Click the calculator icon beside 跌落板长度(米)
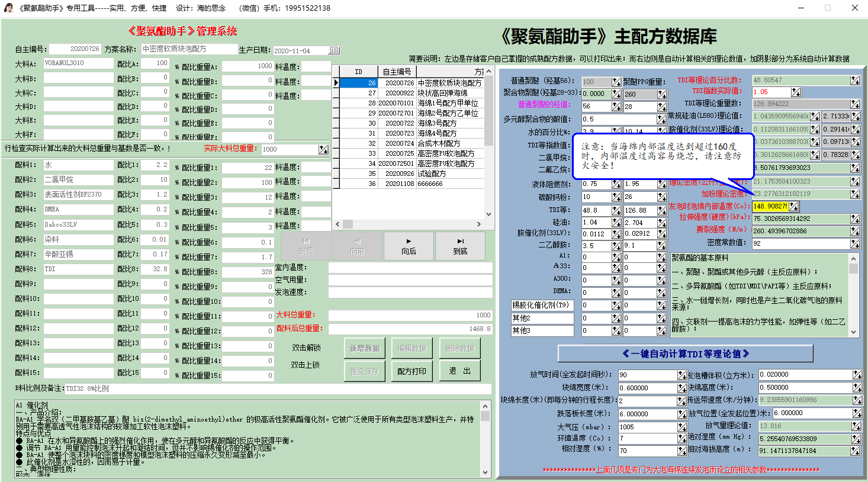This screenshot has width=868, height=482. [682, 414]
